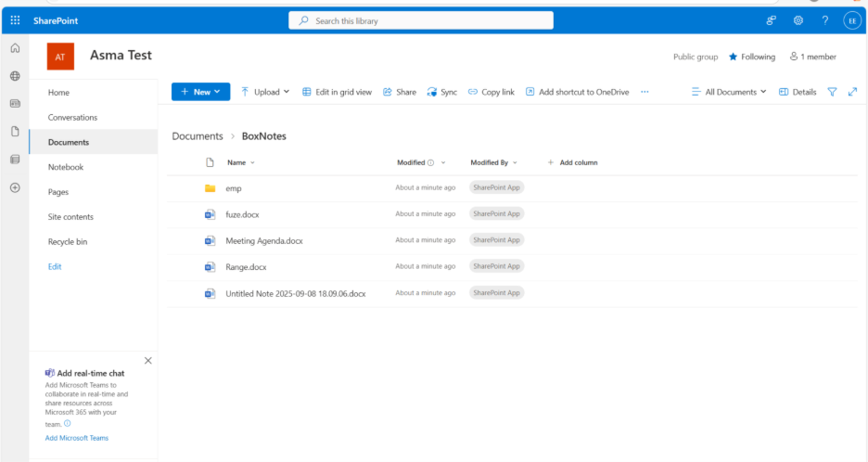Click the Edit navigation link

tap(54, 267)
